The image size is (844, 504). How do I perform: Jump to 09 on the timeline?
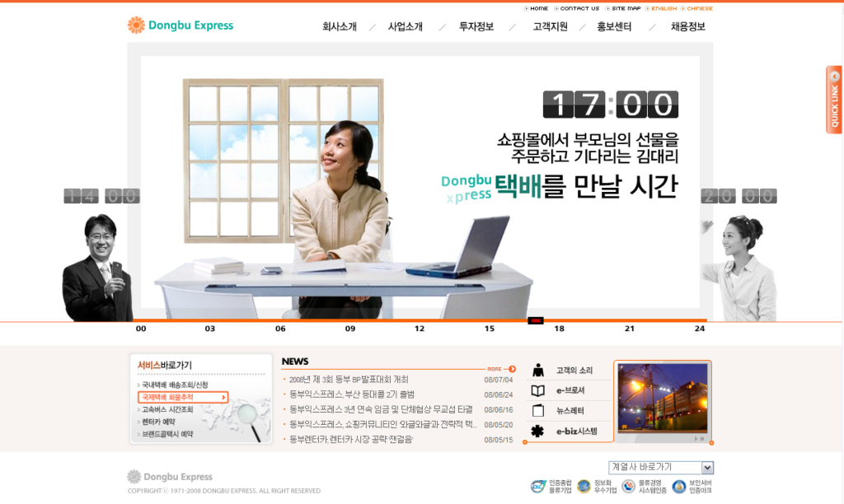click(350, 329)
